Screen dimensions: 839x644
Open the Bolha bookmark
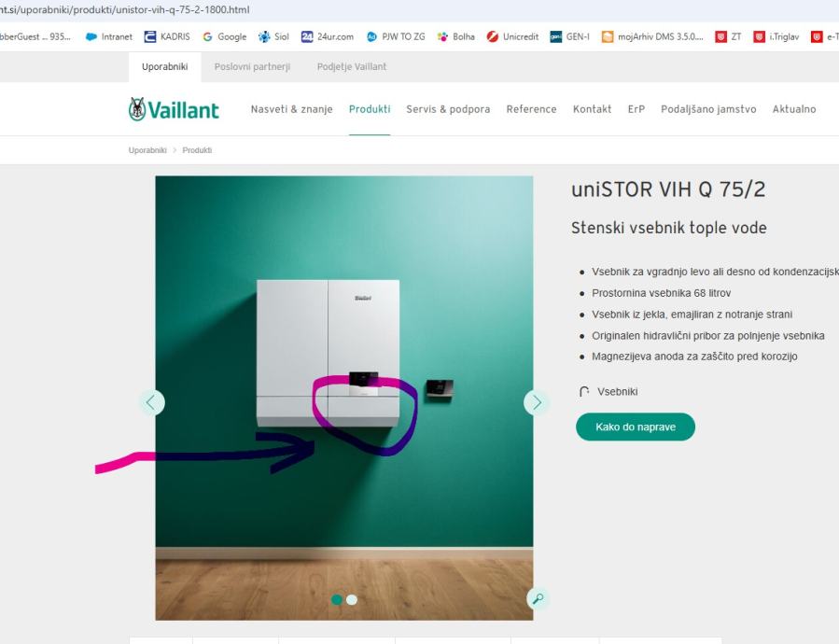pos(455,36)
